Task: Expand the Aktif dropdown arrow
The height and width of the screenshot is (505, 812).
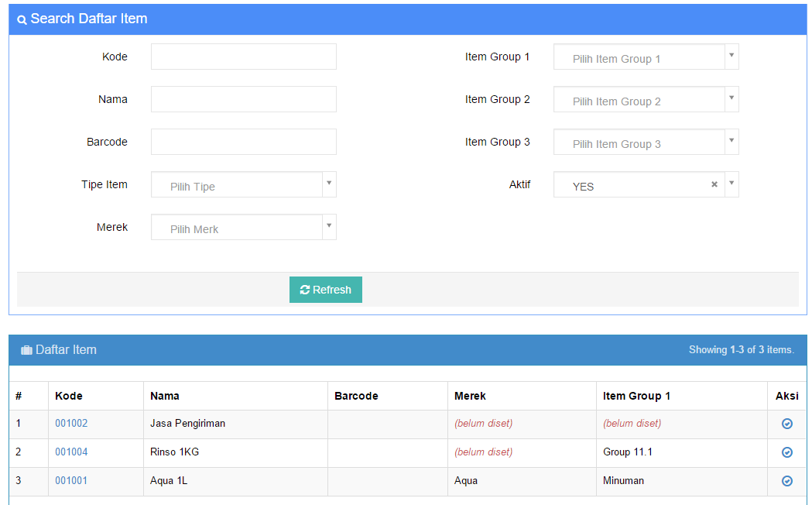Action: point(731,184)
